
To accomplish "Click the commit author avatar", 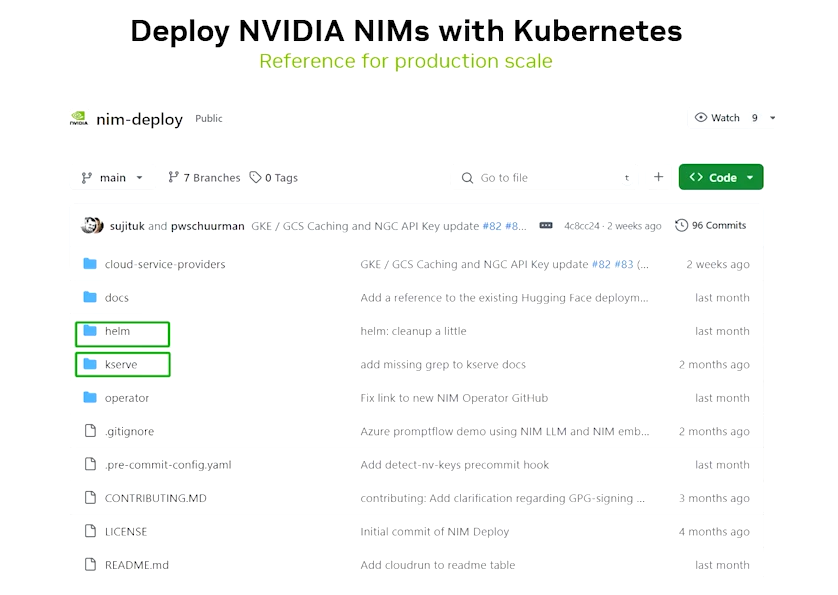I will coord(92,226).
